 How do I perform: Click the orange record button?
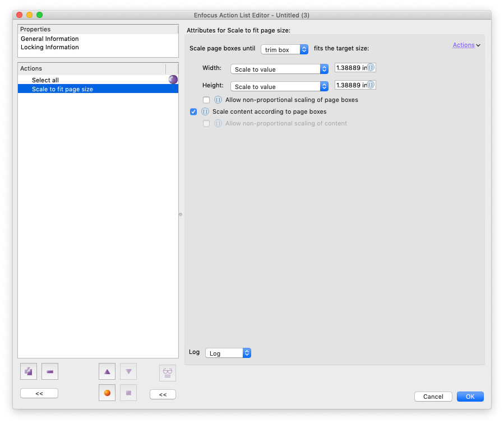[107, 393]
